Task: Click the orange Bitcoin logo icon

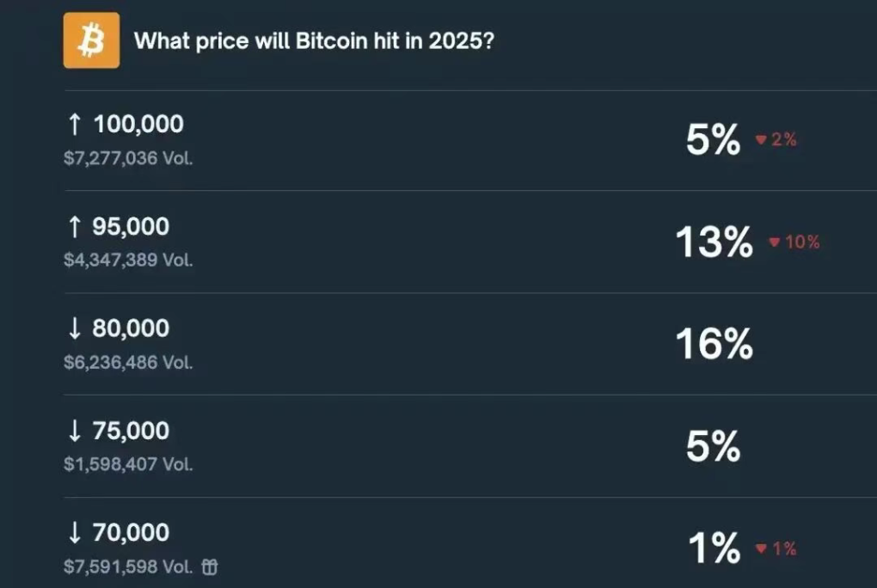Action: (91, 40)
